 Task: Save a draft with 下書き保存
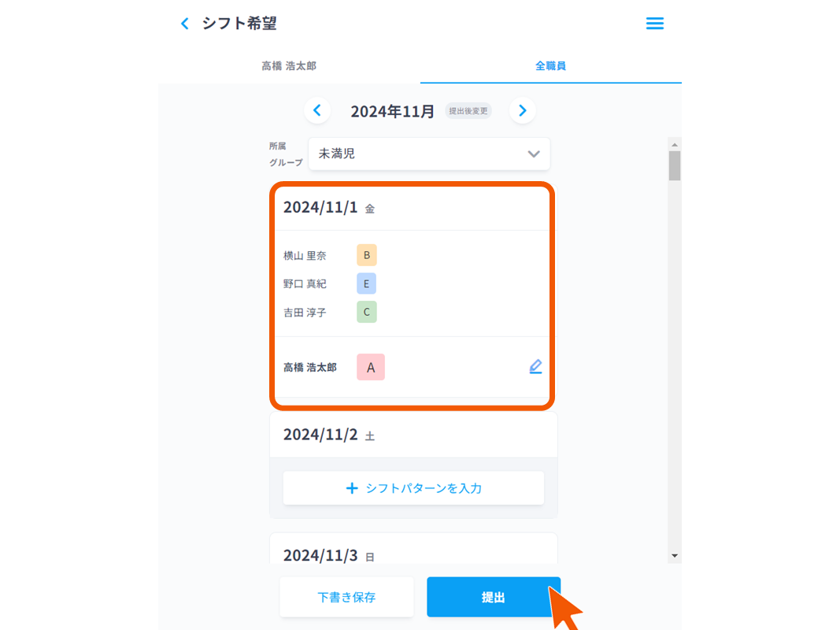tap(346, 597)
